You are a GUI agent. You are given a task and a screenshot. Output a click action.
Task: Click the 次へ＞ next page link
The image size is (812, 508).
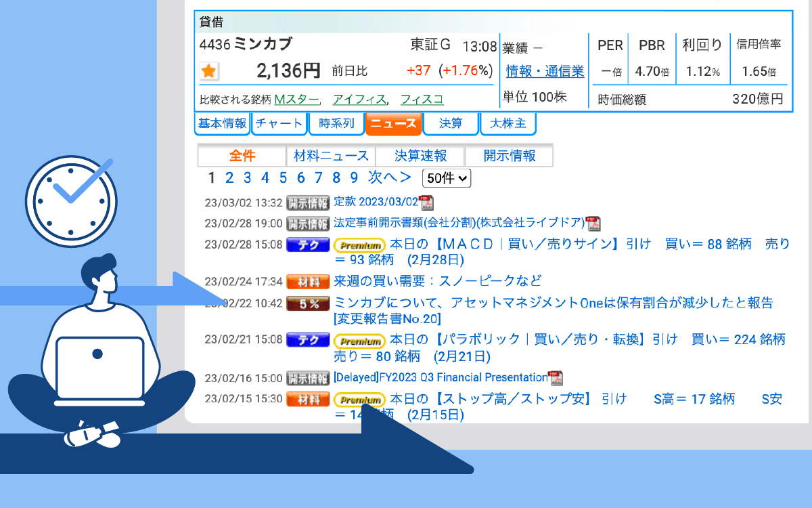tap(389, 177)
